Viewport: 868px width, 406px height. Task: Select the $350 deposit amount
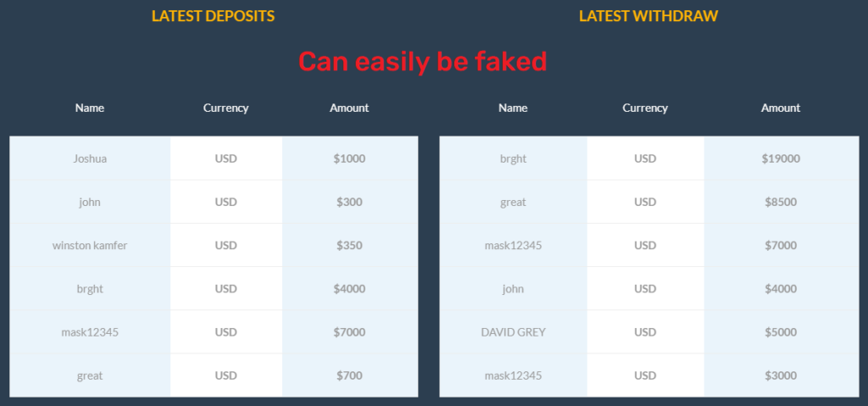[x=349, y=245]
